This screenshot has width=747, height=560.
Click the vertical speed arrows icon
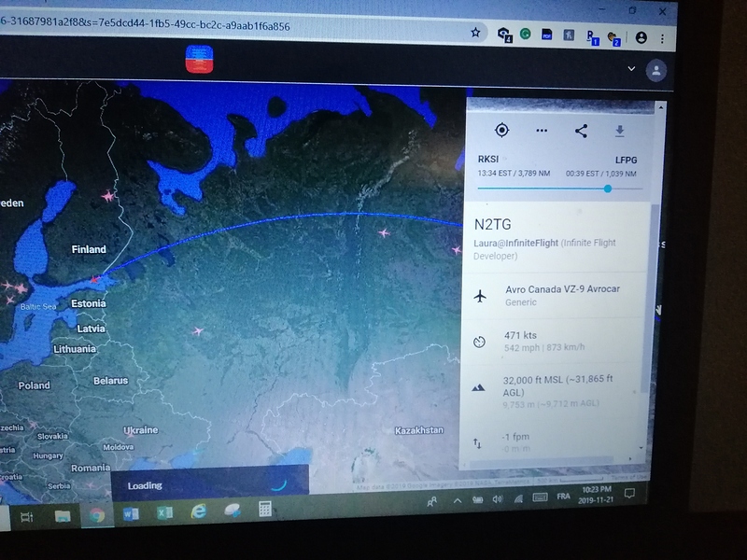coord(477,443)
